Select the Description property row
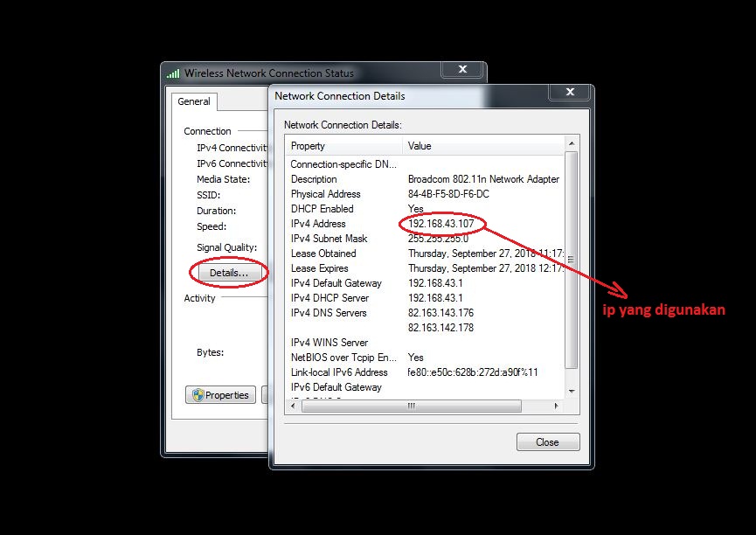The image size is (756, 535). click(x=314, y=179)
